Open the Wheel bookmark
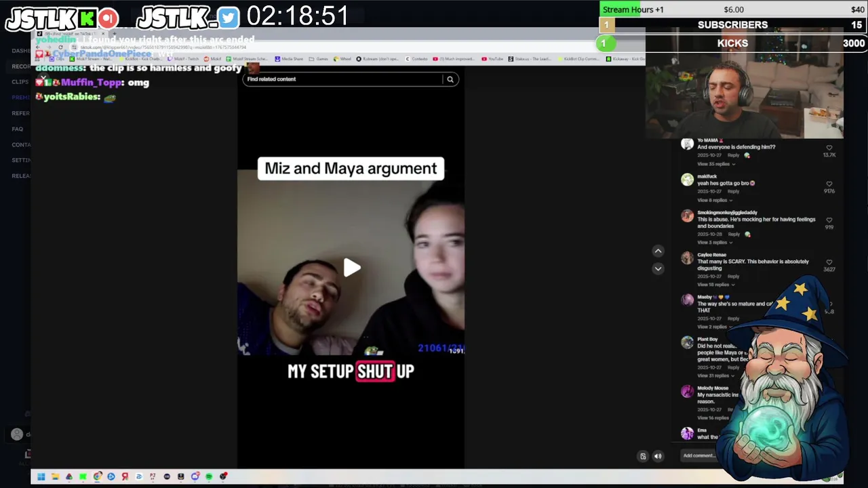The image size is (868, 488). coord(342,59)
